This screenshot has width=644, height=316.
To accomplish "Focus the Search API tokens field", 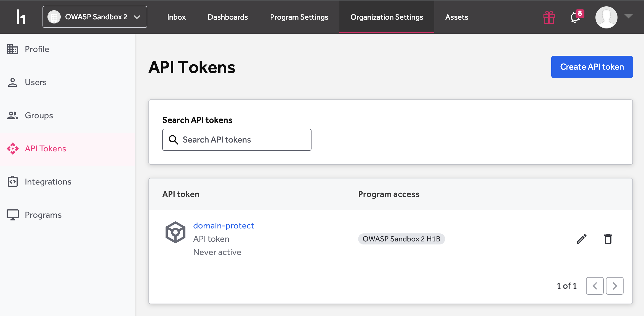I will pyautogui.click(x=237, y=140).
